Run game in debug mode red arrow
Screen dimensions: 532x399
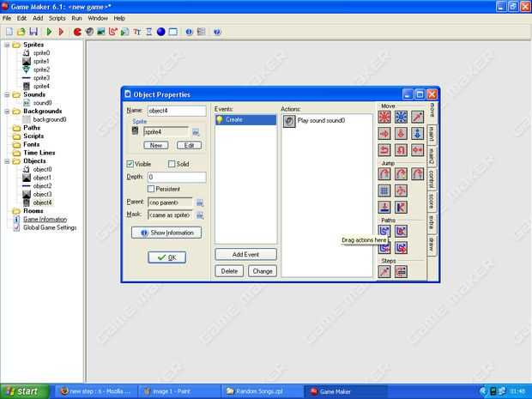pos(61,32)
